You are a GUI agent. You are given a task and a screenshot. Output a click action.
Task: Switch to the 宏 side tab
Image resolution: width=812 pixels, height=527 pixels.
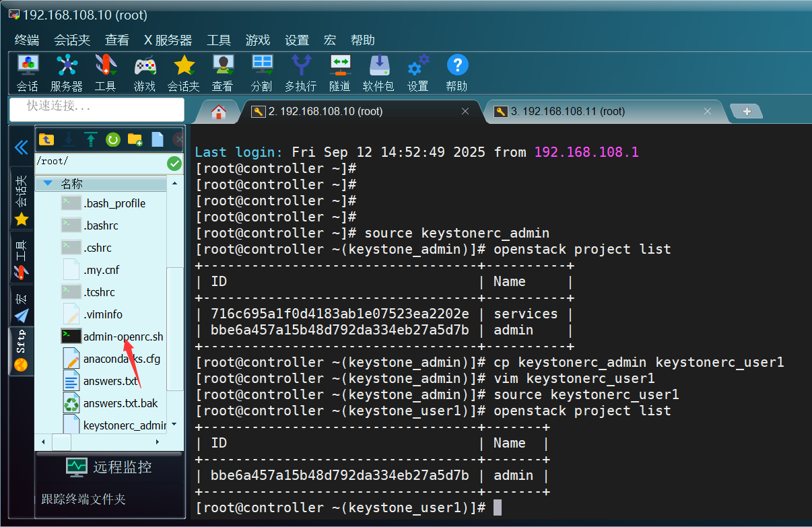click(x=22, y=306)
